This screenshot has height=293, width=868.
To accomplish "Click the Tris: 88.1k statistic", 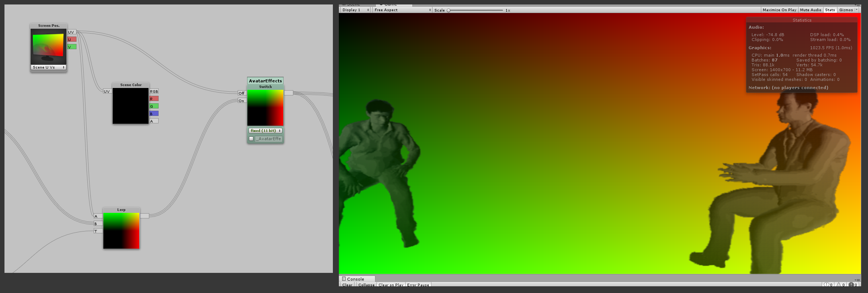I will click(x=763, y=65).
